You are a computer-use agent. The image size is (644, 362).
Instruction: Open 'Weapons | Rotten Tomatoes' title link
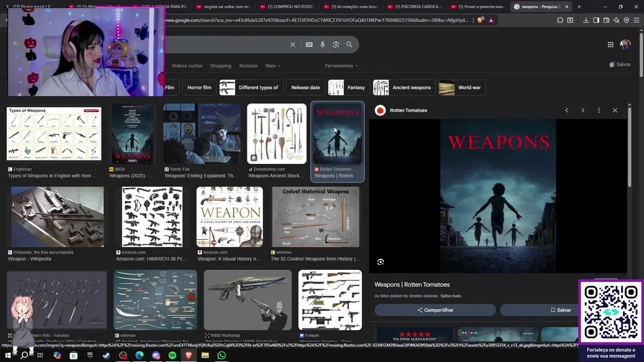(x=412, y=285)
